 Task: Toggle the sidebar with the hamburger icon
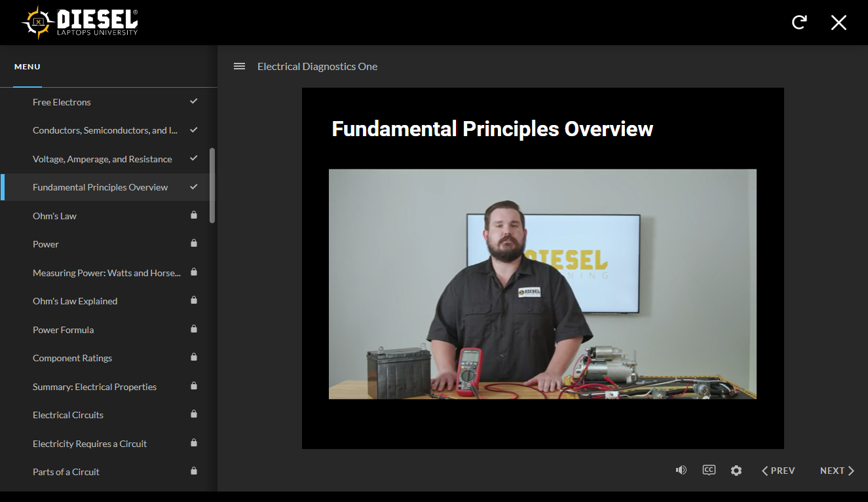point(240,66)
